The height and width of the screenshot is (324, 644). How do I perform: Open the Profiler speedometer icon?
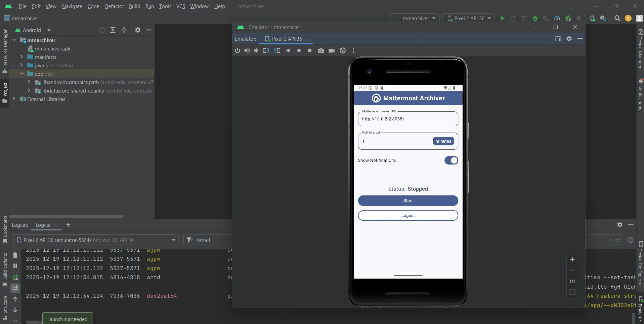[x=557, y=18]
